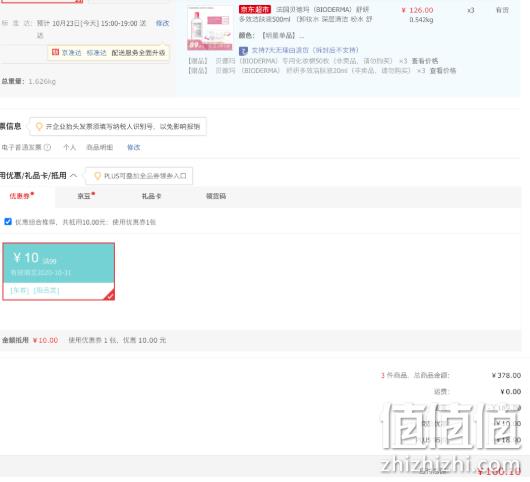
Task: Switch to the 礼品卡 tab
Action: pyautogui.click(x=151, y=196)
